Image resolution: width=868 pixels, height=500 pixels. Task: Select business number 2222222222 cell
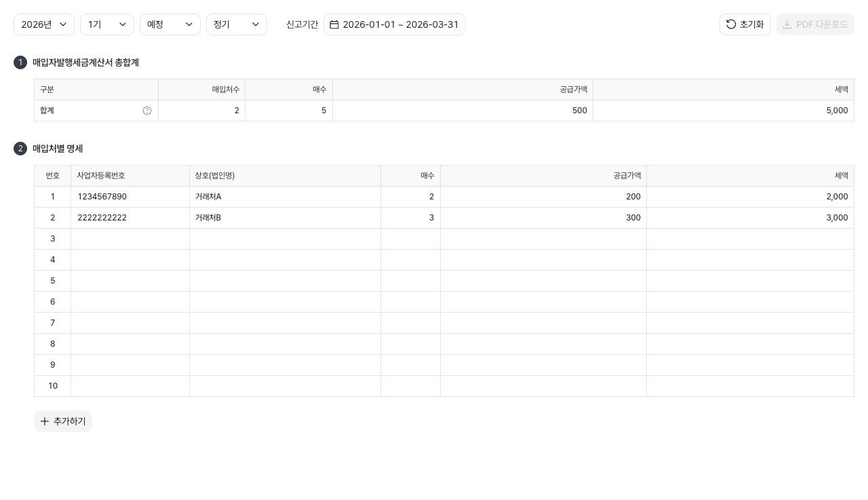point(130,218)
